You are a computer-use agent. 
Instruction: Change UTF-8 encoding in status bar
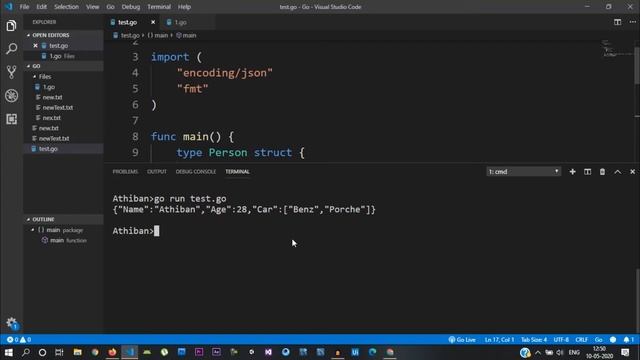tap(561, 340)
